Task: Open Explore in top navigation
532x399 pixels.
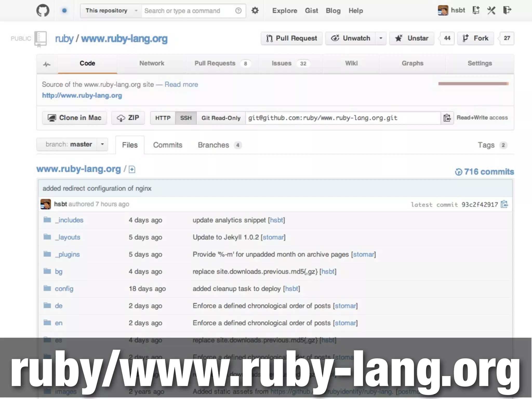Action: pyautogui.click(x=285, y=11)
